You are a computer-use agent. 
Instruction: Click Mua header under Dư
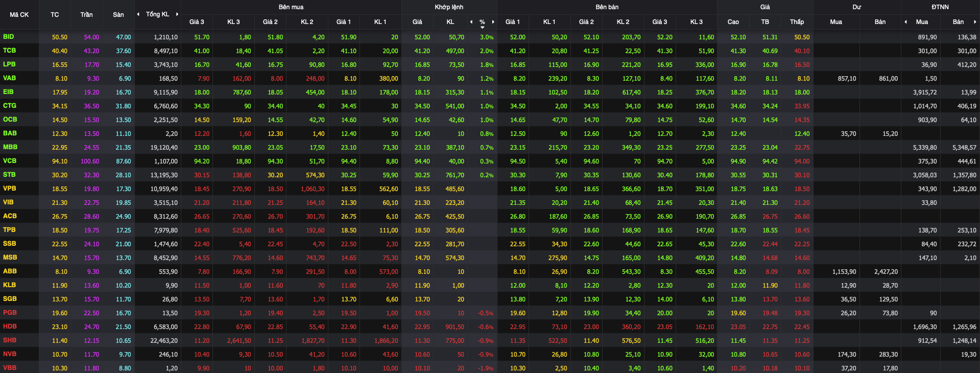(836, 22)
